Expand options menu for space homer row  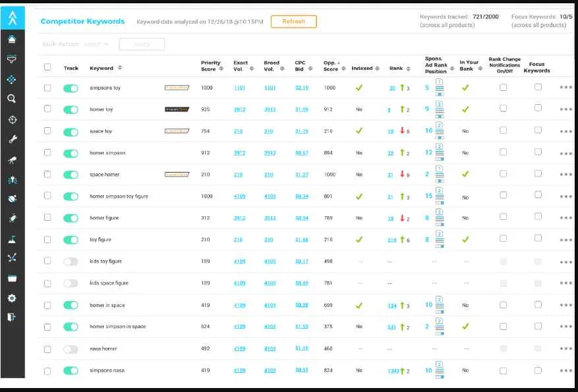[x=565, y=175]
